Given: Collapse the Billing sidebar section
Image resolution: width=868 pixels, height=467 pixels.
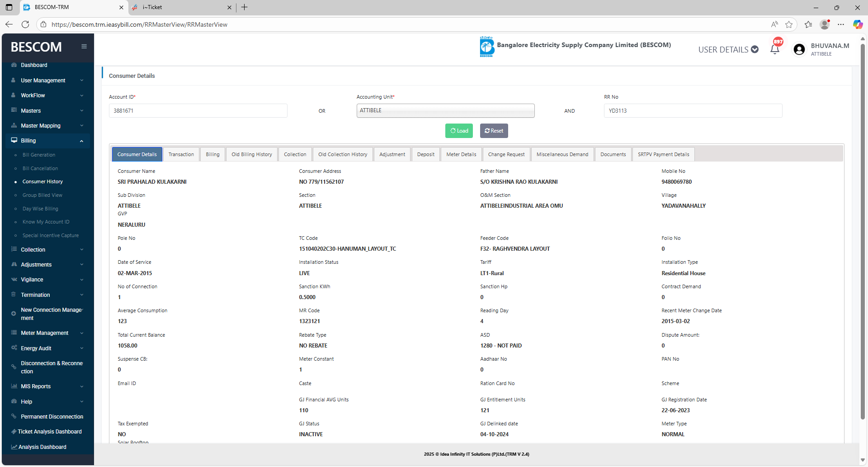Looking at the screenshot, I should (47, 141).
